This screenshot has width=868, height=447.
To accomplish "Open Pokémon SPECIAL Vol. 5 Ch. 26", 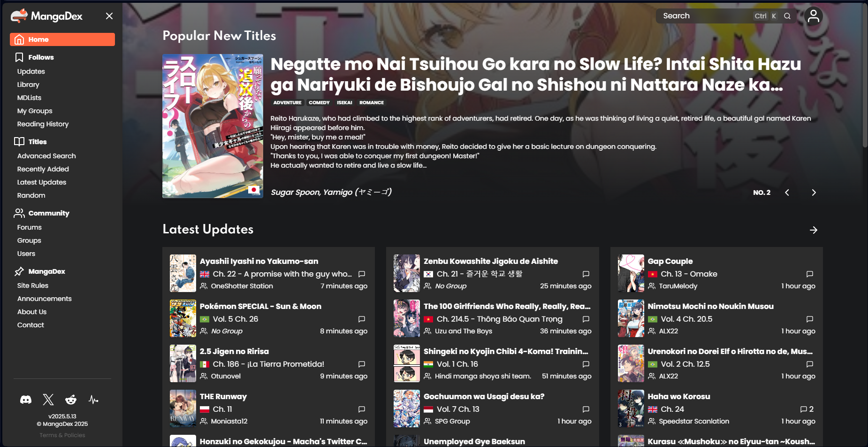I will point(236,319).
